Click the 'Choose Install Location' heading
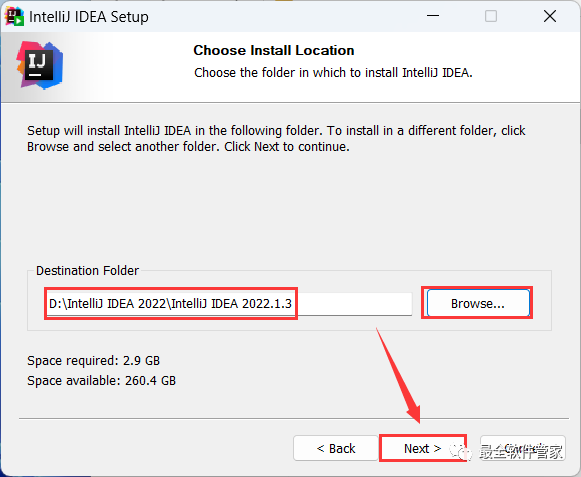This screenshot has width=581, height=477. [x=274, y=50]
